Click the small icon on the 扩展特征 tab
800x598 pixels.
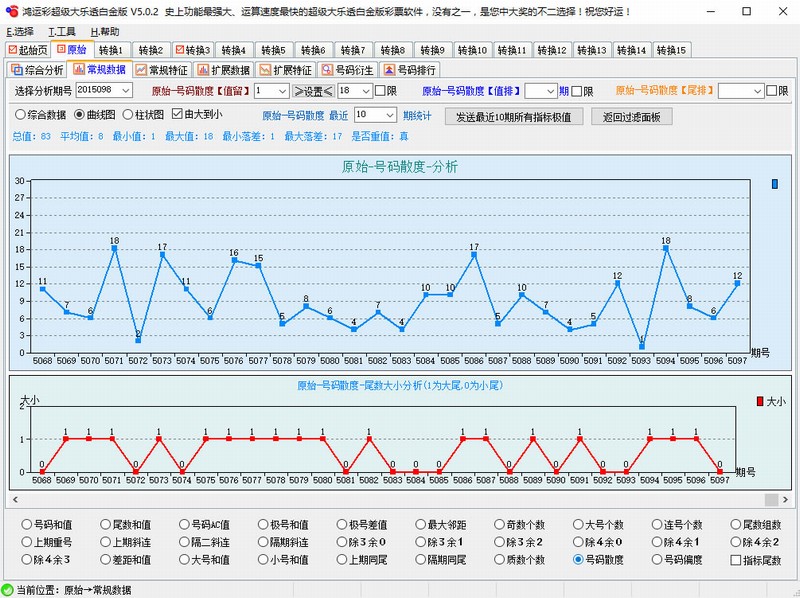click(x=263, y=69)
